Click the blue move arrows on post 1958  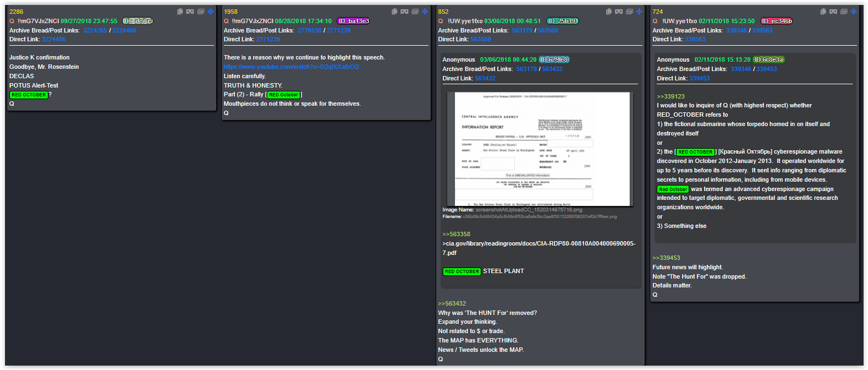(425, 12)
